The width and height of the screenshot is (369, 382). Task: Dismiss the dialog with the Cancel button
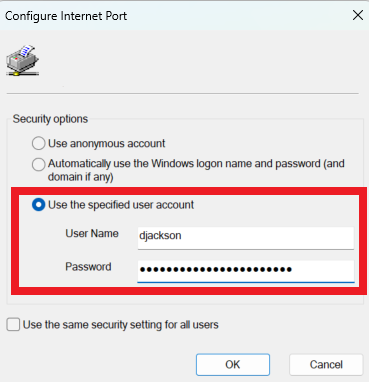click(x=326, y=364)
